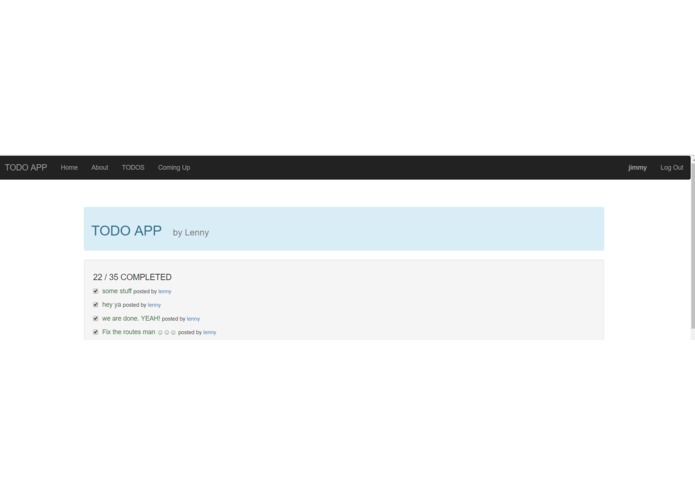Image resolution: width=695 pixels, height=494 pixels.
Task: Toggle the 'Fix the routes man' checkbox
Action: tap(95, 332)
